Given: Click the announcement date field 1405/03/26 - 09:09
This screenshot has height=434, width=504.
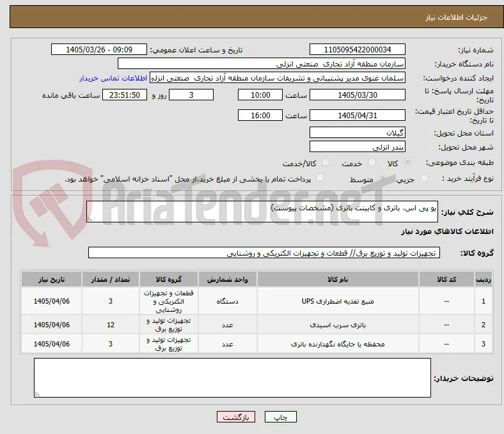Looking at the screenshot, I should pos(99,49).
